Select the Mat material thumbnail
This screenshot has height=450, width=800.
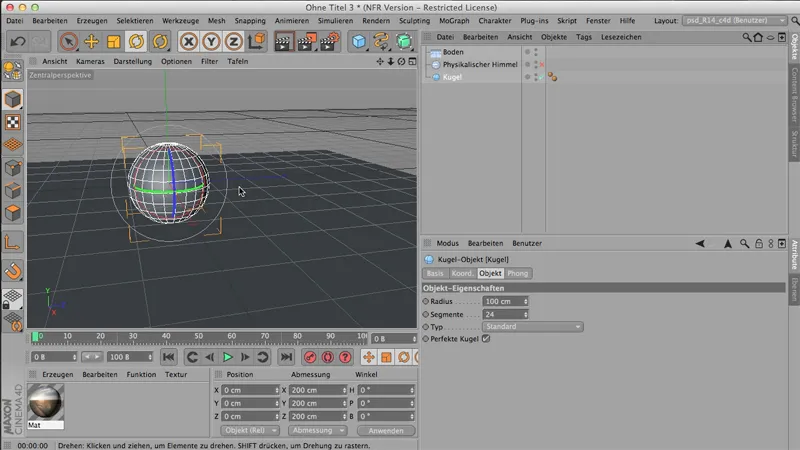pos(45,403)
